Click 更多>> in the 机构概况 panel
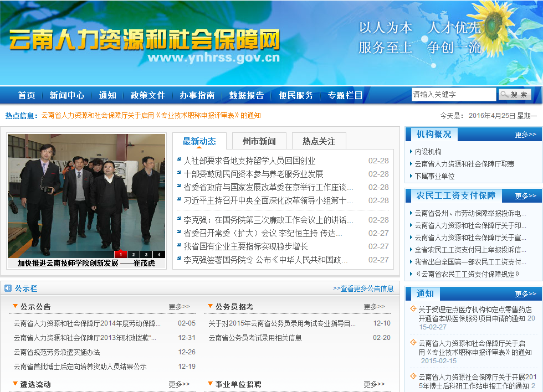 (x=525, y=134)
